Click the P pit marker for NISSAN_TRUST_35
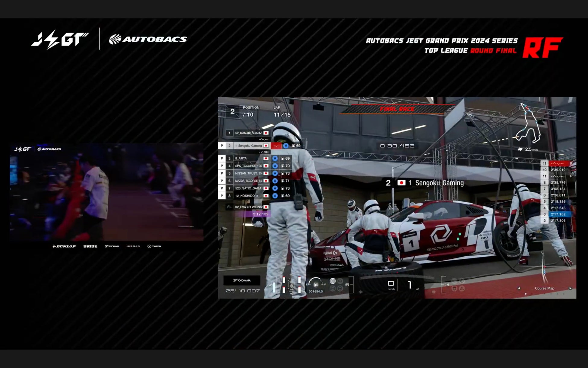The image size is (588, 368). [222, 173]
